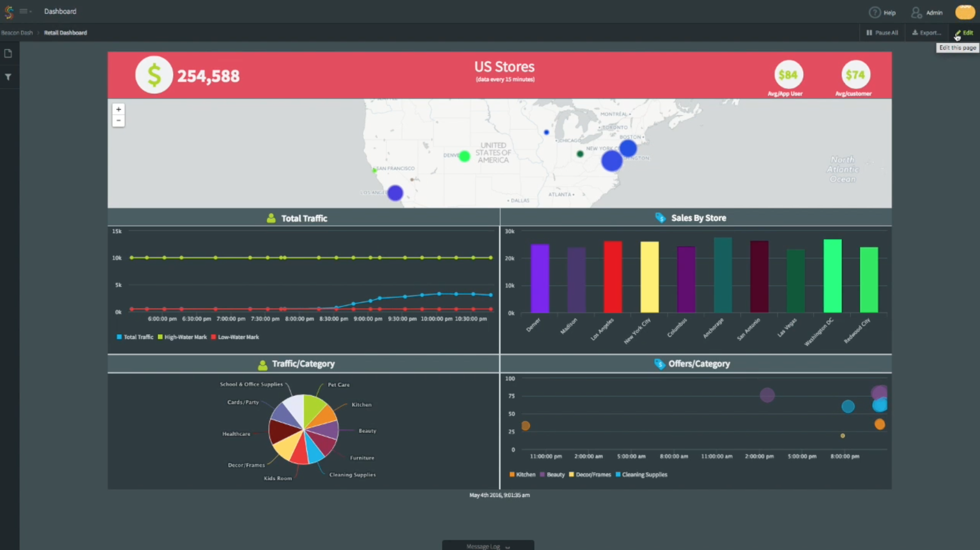Toggle High-Water Mark legend series
The height and width of the screenshot is (550, 980).
tap(183, 337)
